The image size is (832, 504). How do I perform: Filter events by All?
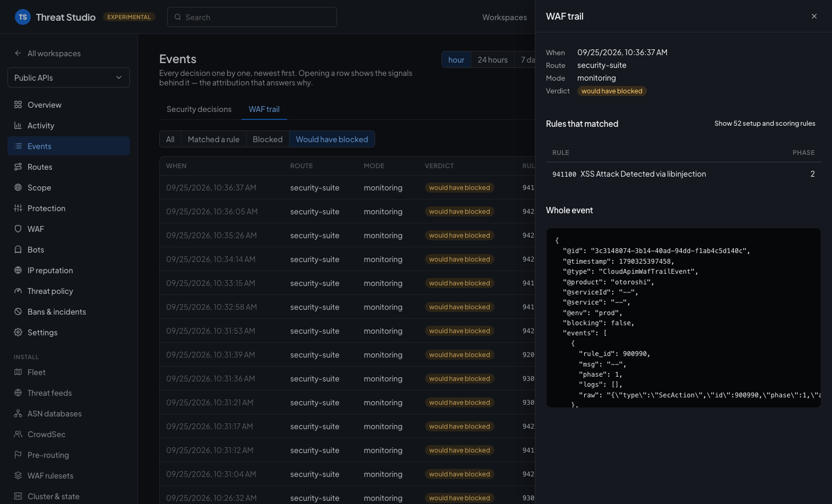click(170, 139)
